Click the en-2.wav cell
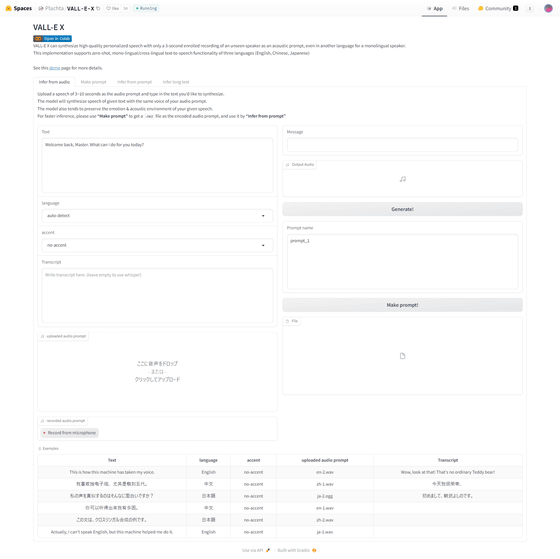Viewport: 560px width, 559px height. [325, 472]
